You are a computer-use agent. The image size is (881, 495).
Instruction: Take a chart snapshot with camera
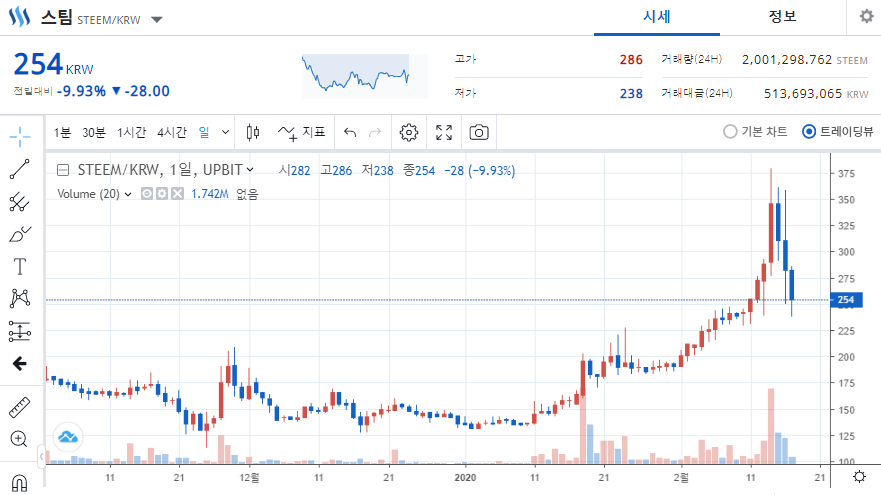click(x=479, y=133)
